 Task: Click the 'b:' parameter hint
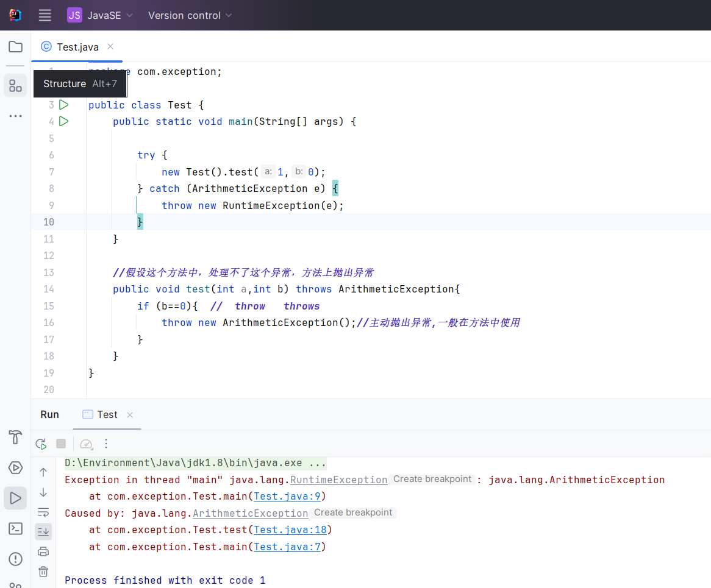[x=299, y=172]
